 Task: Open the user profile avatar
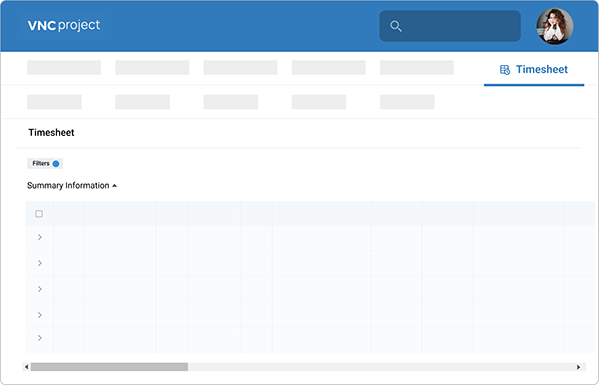[554, 26]
